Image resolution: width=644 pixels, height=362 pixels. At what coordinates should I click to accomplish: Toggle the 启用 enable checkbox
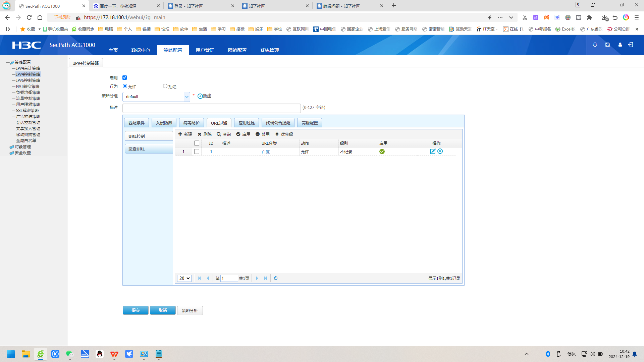(124, 77)
